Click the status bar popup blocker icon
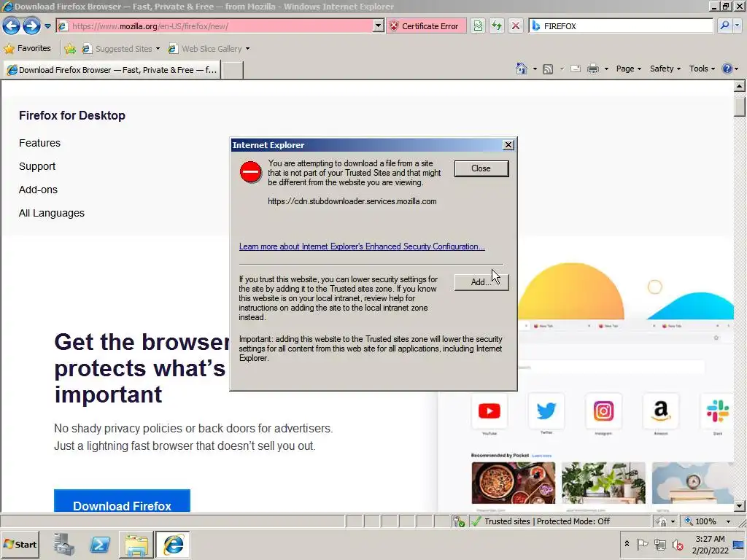Image resolution: width=747 pixels, height=560 pixels. pos(459,522)
